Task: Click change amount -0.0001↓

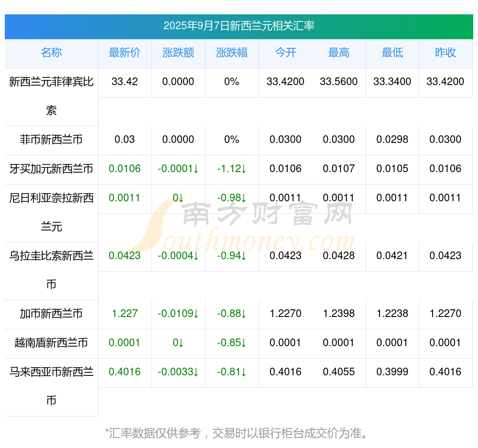Action: pyautogui.click(x=178, y=169)
